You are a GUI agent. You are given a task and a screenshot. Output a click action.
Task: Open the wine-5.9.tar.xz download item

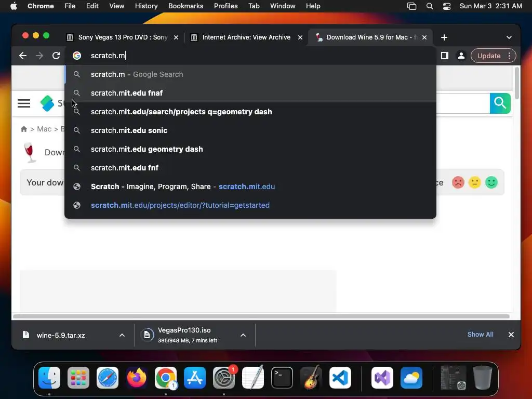(x=61, y=335)
